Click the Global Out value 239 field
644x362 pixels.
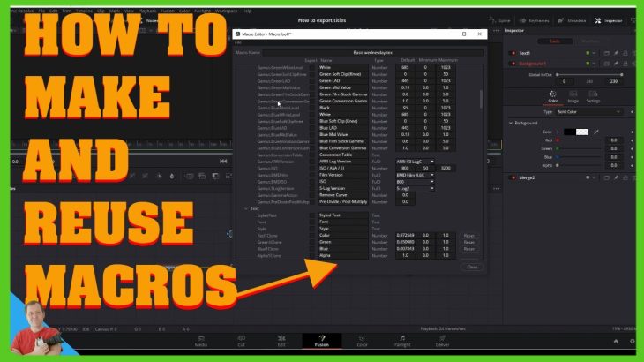[613, 81]
